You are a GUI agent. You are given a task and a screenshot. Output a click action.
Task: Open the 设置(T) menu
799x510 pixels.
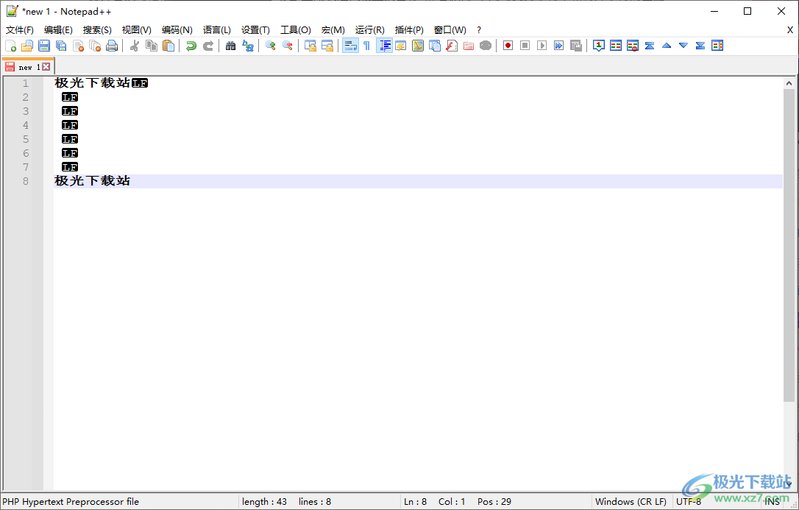[x=255, y=30]
